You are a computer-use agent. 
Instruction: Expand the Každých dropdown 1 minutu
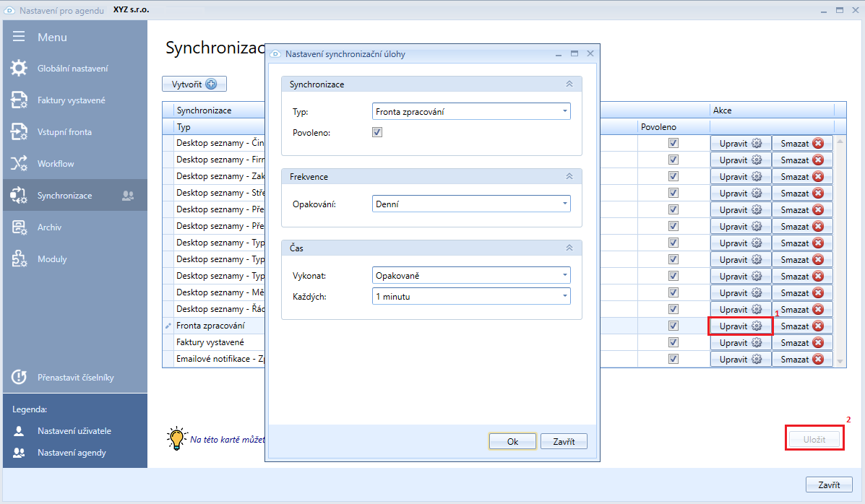click(472, 296)
